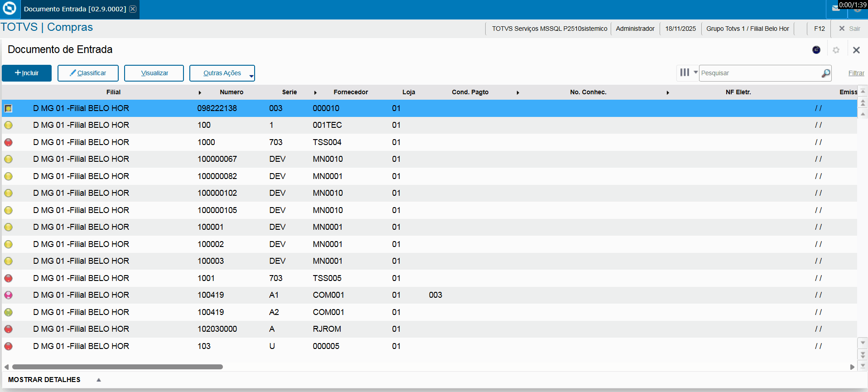This screenshot has height=392, width=868.
Task: Open the dark round assistant icon
Action: tap(816, 50)
